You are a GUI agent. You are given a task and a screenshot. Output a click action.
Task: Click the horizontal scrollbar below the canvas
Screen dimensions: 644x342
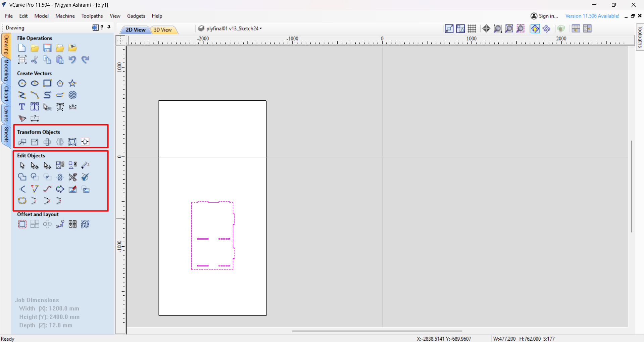pos(377,331)
